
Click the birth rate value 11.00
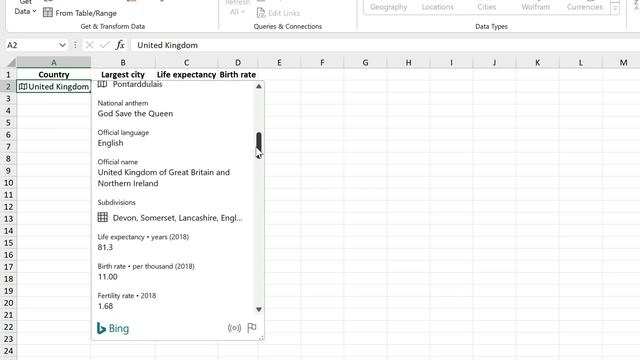tap(107, 277)
